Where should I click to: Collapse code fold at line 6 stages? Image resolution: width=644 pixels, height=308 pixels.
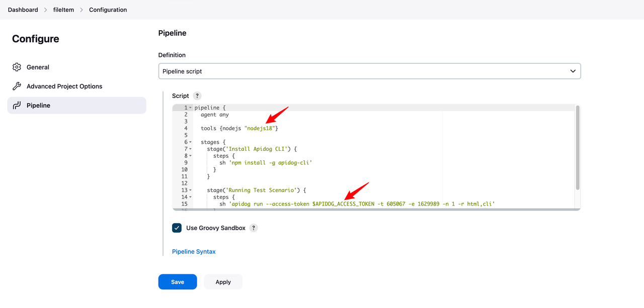pos(190,142)
